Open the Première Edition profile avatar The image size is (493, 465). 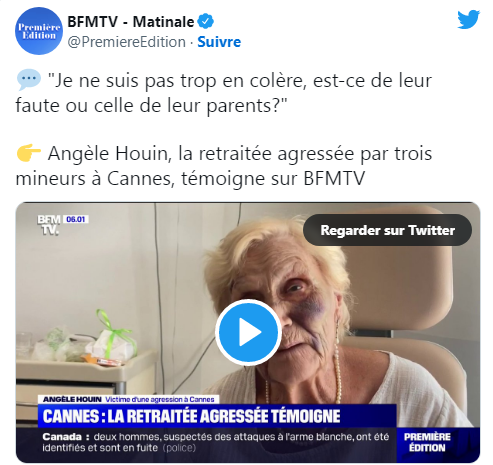point(39,31)
